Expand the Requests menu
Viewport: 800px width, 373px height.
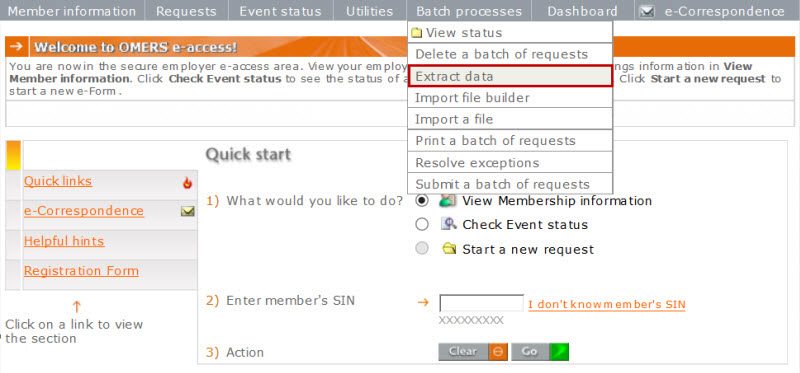(x=186, y=11)
